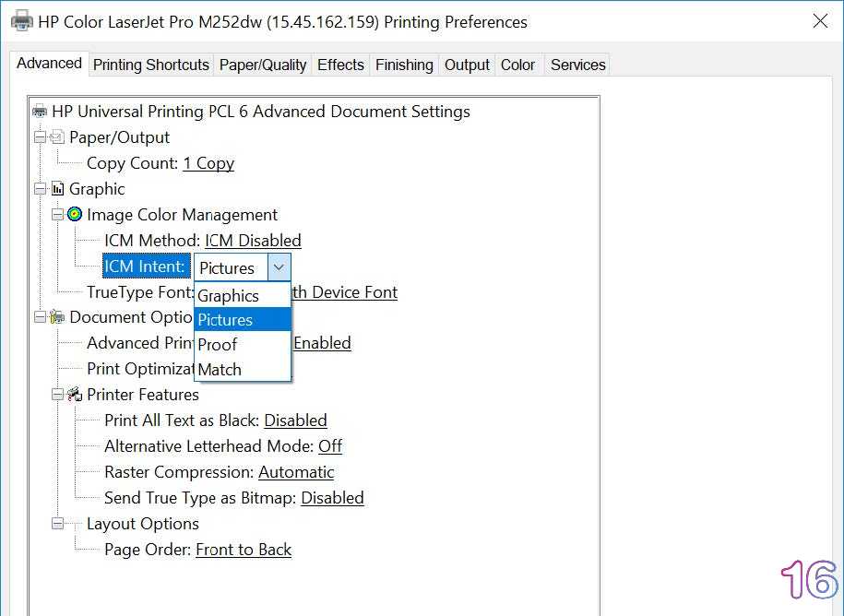Collapse the Graphic tree node
Screen dimensions: 844x616
coord(40,189)
